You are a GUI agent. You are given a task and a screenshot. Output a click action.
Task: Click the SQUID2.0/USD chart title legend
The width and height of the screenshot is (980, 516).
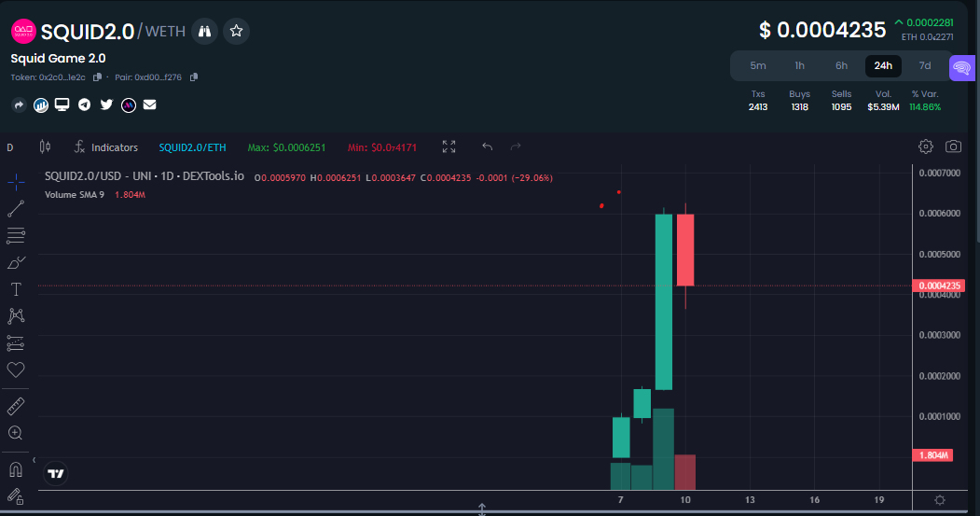coord(145,176)
